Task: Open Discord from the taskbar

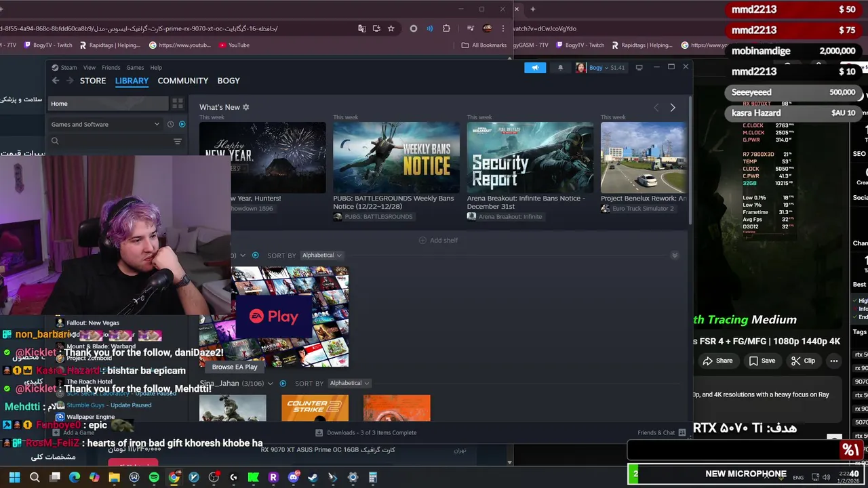Action: 293,477
